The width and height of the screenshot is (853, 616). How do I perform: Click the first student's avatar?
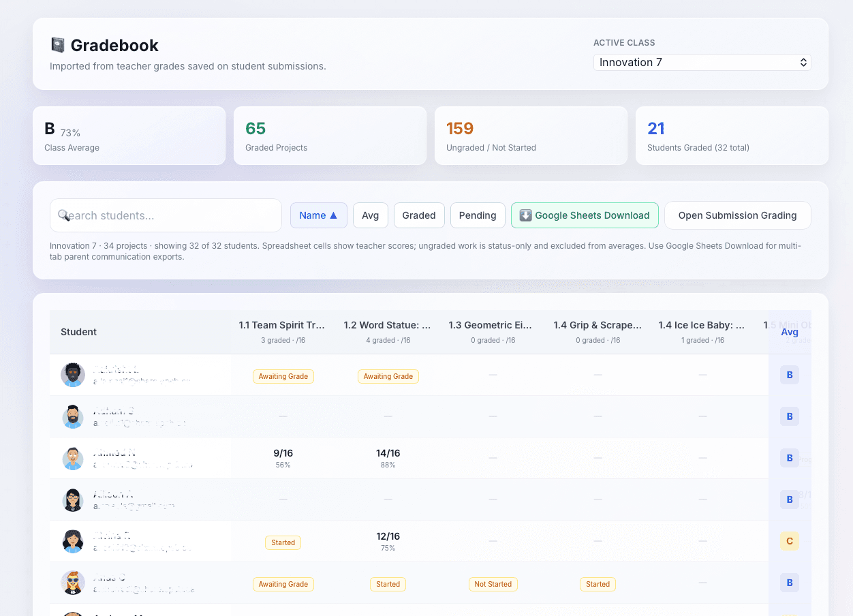72,375
